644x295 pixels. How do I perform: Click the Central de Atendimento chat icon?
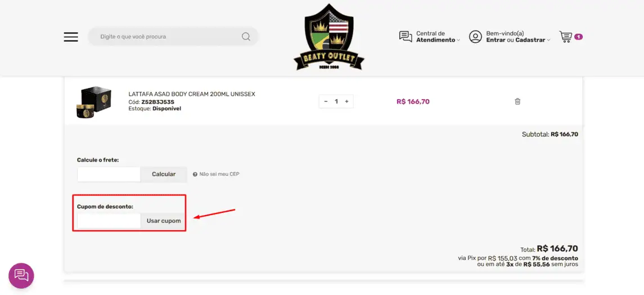(x=405, y=37)
